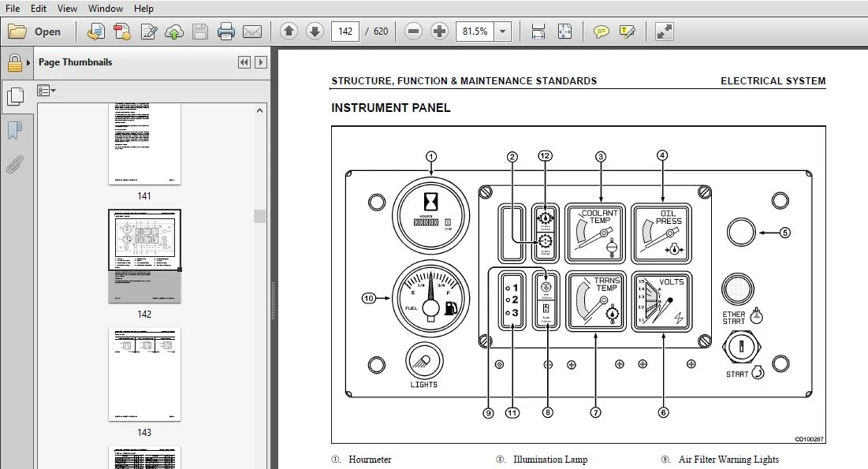868x469 pixels.
Task: Click the thumbnails scrollbar handle
Action: [259, 216]
